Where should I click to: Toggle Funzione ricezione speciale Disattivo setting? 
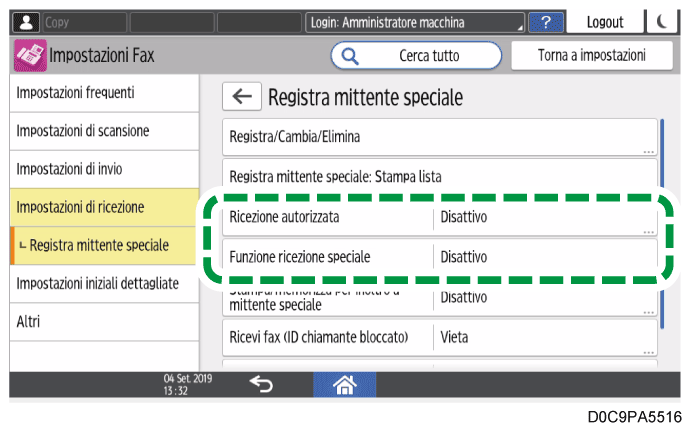pyautogui.click(x=544, y=257)
